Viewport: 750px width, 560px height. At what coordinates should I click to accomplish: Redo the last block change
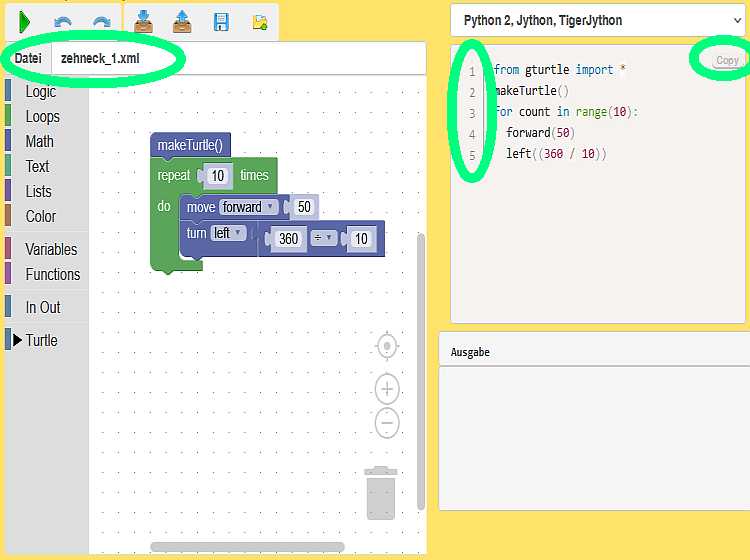pyautogui.click(x=102, y=22)
